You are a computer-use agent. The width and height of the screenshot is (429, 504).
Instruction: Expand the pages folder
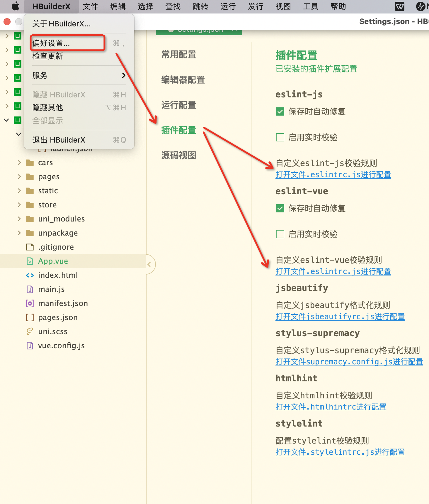tap(19, 177)
